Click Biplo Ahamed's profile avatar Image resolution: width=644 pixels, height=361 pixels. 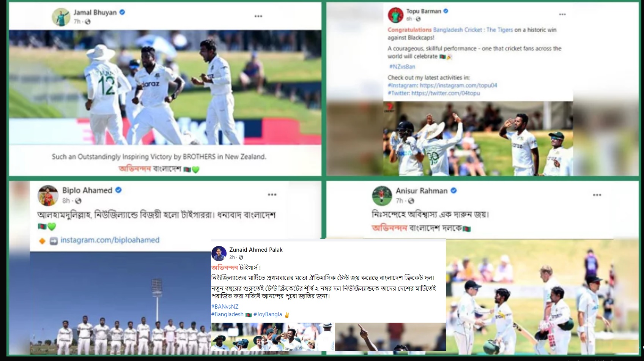[48, 195]
